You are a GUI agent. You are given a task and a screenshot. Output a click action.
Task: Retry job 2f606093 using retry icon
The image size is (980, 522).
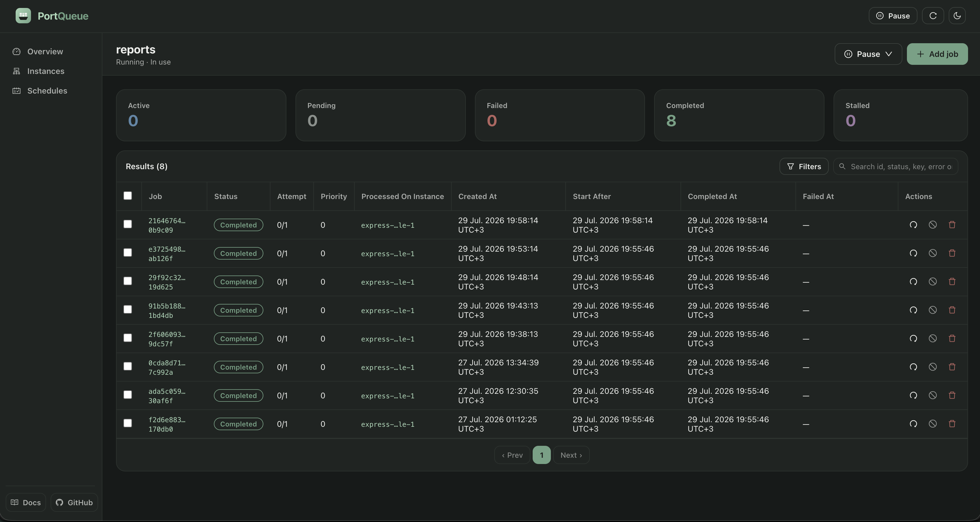click(x=913, y=339)
